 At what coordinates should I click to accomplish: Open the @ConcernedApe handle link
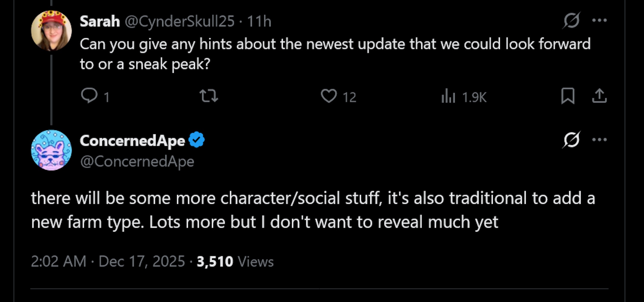(137, 161)
